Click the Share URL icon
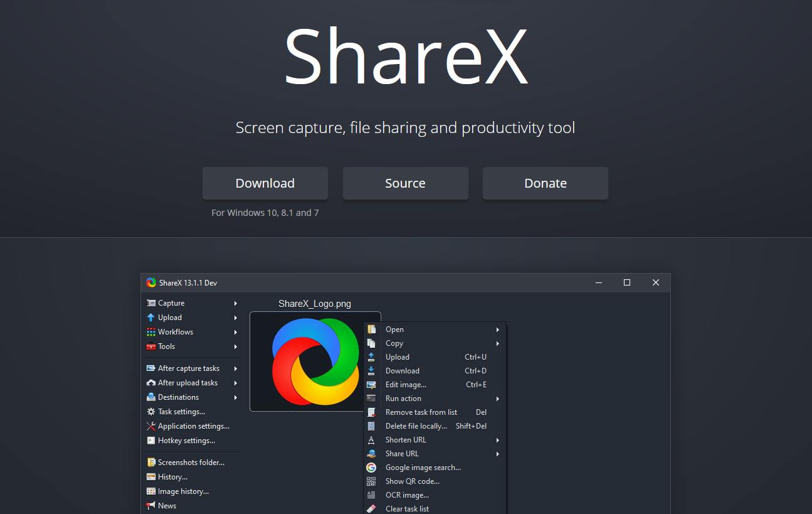Image resolution: width=812 pixels, height=514 pixels. click(x=371, y=454)
